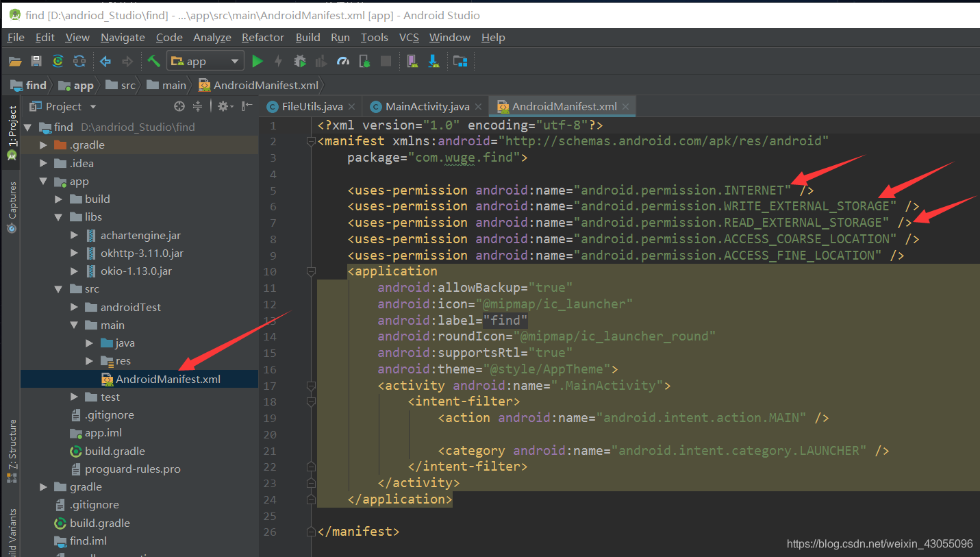Click the Collapse All icon in Project panel
Image resolution: width=980 pixels, height=557 pixels.
[197, 106]
